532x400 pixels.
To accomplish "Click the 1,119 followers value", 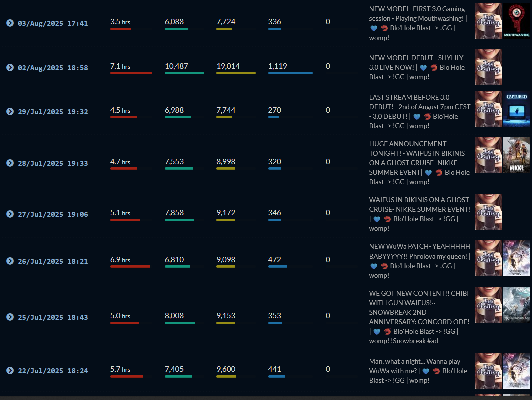I will pyautogui.click(x=278, y=66).
